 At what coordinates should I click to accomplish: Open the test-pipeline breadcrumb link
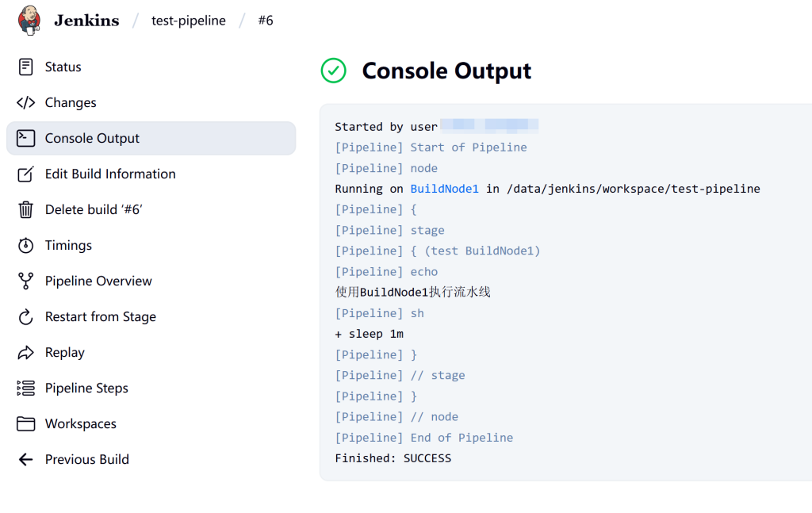(188, 21)
